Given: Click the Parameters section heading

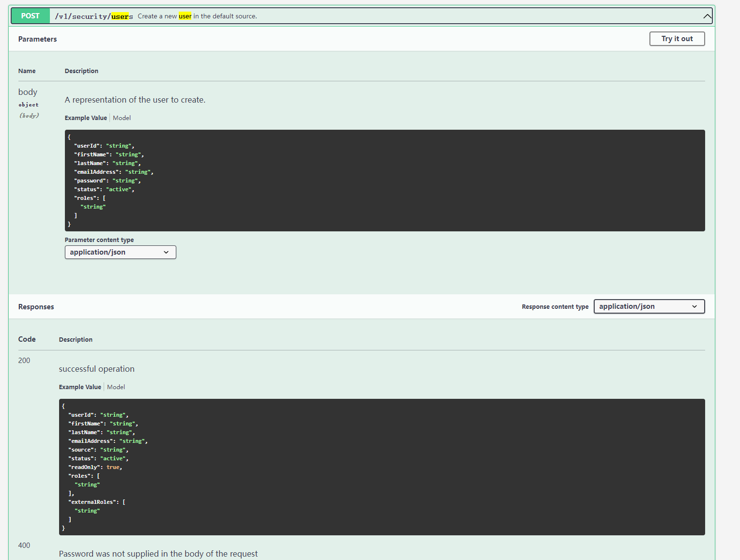Looking at the screenshot, I should (37, 39).
